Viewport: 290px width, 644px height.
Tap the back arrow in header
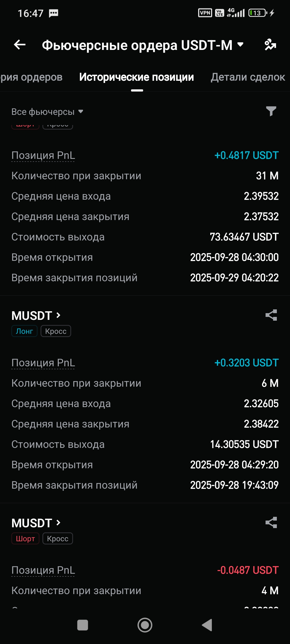click(20, 45)
